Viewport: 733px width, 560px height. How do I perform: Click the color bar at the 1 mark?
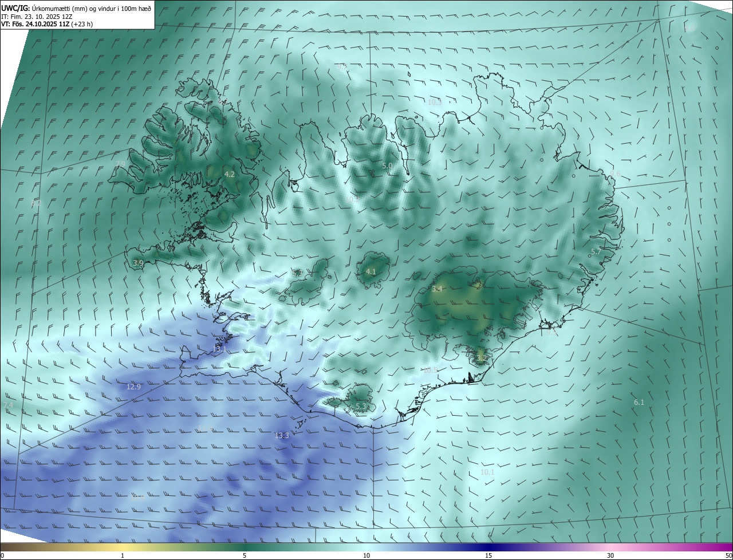[x=123, y=555]
